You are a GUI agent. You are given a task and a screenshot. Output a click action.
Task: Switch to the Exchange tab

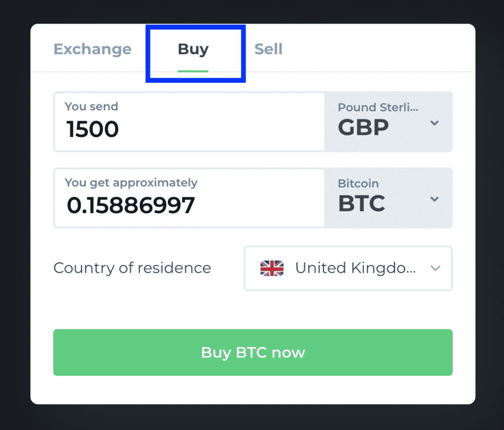coord(93,49)
